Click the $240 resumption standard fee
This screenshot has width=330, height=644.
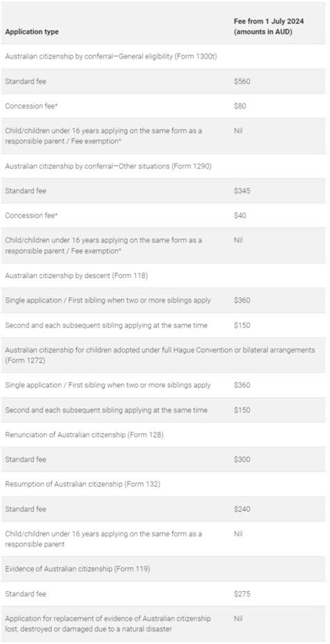pos(242,509)
